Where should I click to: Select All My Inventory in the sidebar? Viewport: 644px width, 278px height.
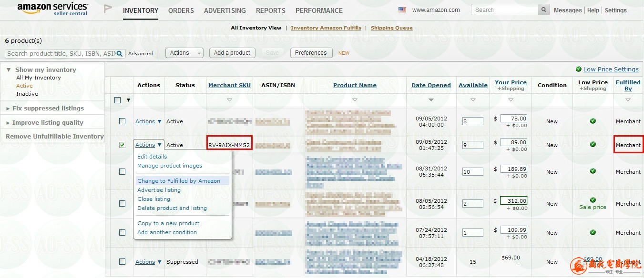click(39, 78)
